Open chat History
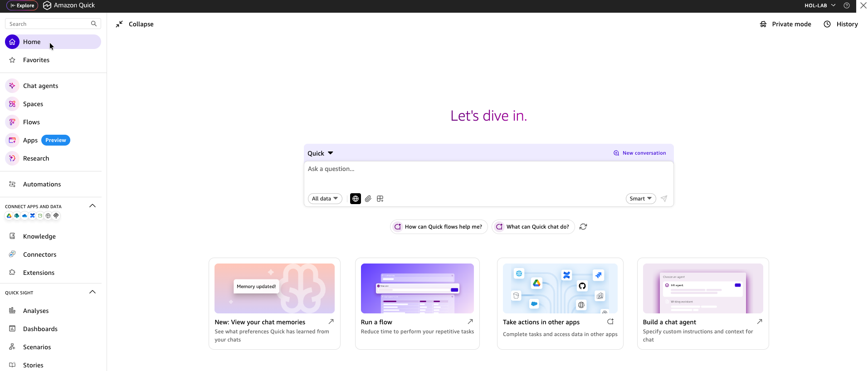The image size is (868, 371). click(841, 24)
